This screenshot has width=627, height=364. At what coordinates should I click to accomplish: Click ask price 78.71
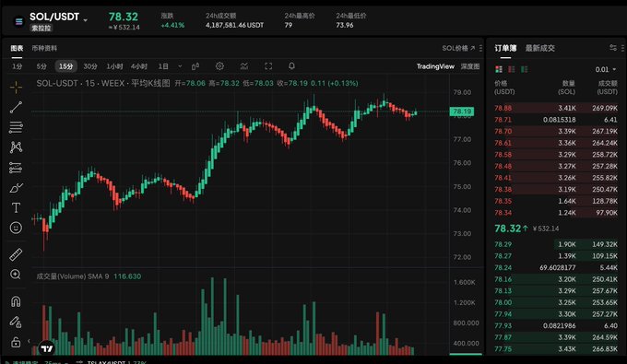[503, 120]
